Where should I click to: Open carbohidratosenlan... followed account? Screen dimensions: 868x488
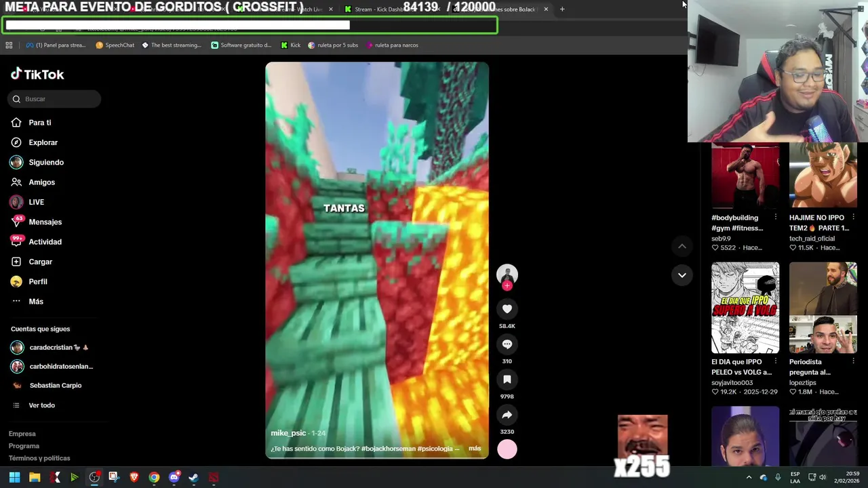coord(52,367)
